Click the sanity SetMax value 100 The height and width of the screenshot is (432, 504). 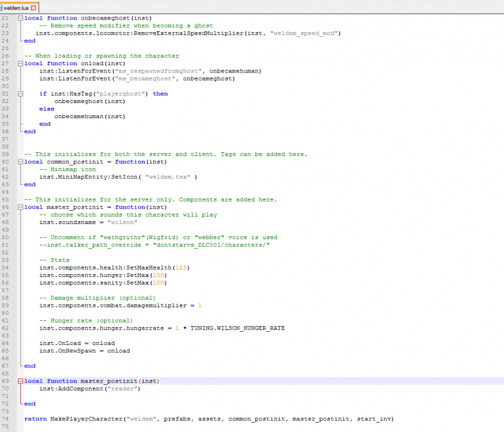(158, 283)
